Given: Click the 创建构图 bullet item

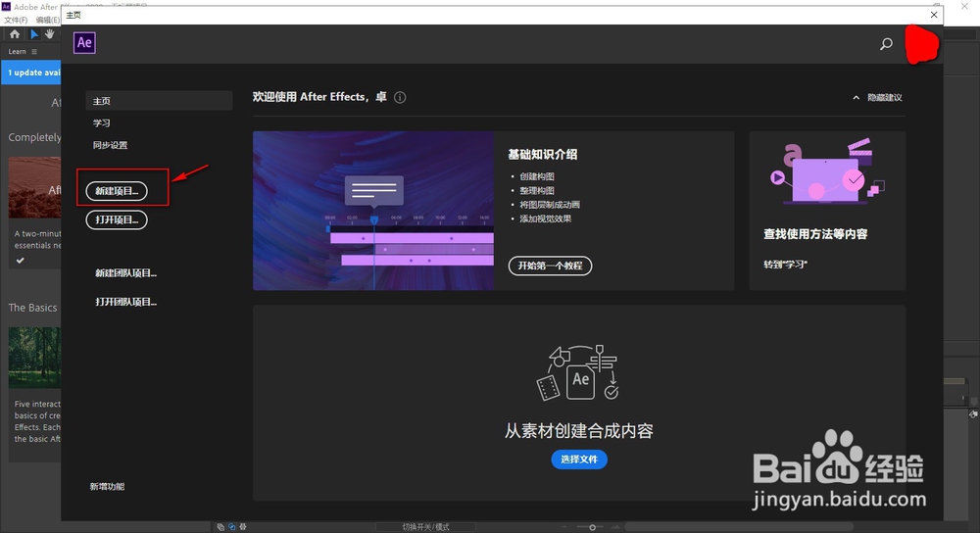Looking at the screenshot, I should [x=537, y=176].
